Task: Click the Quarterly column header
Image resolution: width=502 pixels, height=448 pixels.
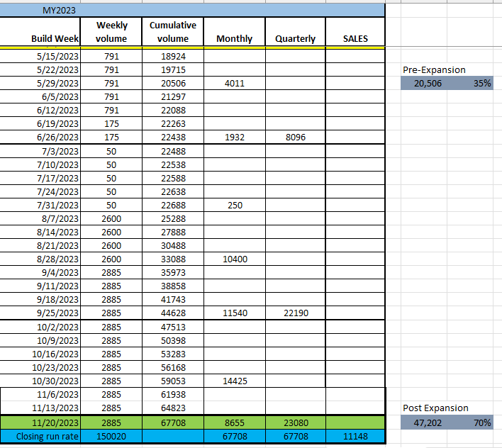Action: coord(295,38)
